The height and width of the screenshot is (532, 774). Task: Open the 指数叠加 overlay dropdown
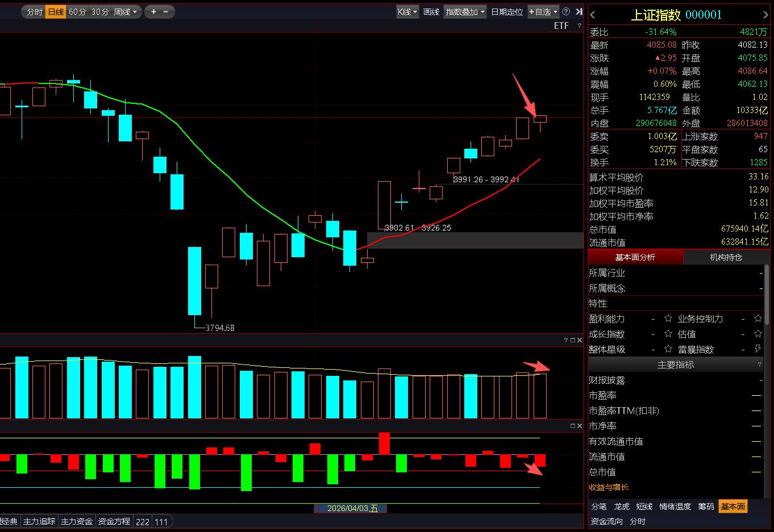[465, 12]
